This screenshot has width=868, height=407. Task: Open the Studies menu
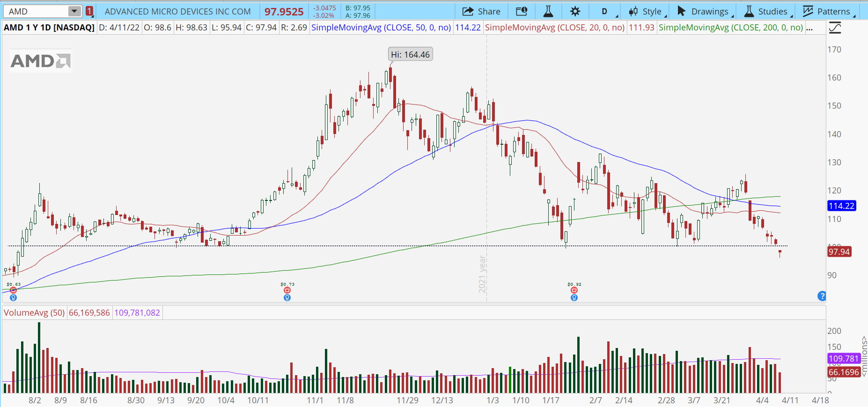(768, 11)
